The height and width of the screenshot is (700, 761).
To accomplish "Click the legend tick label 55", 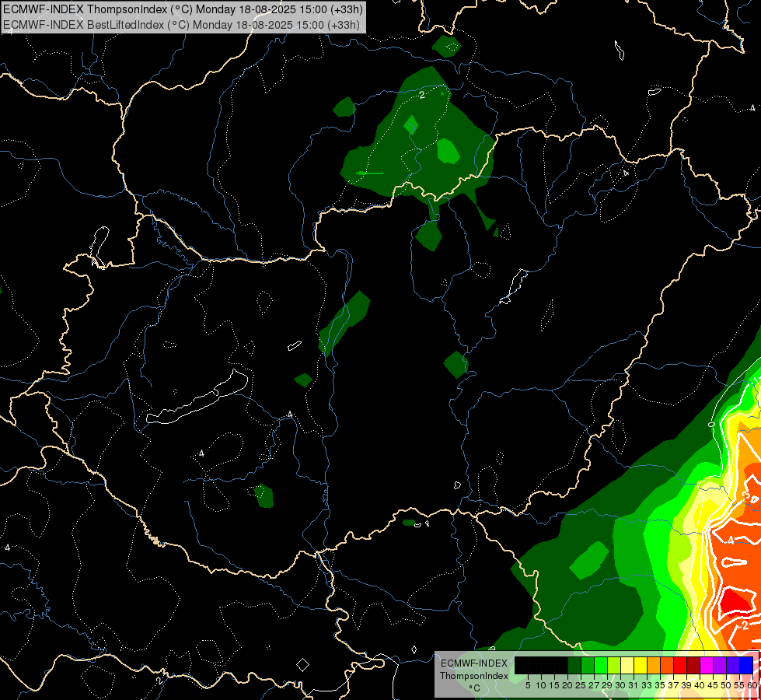I will point(739,685).
